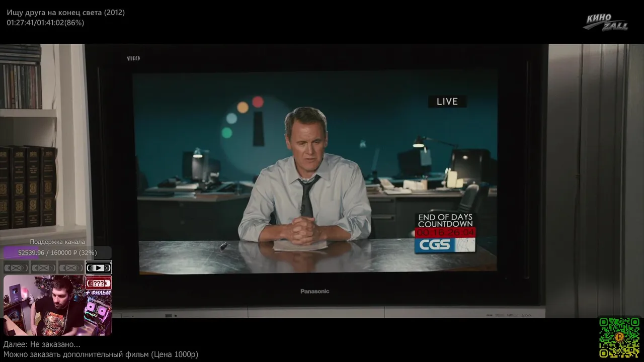
Task: Click the third crossed-out VHS cassette icon
Action: point(71,268)
